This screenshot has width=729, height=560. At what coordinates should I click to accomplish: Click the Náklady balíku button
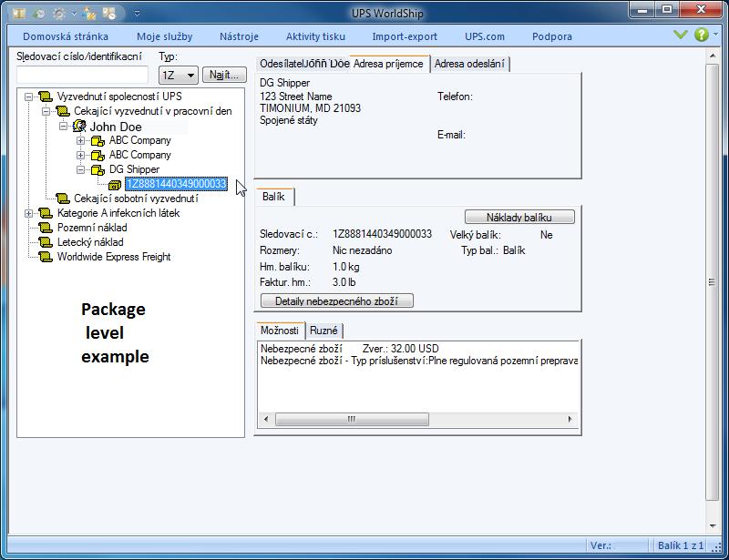coord(519,217)
